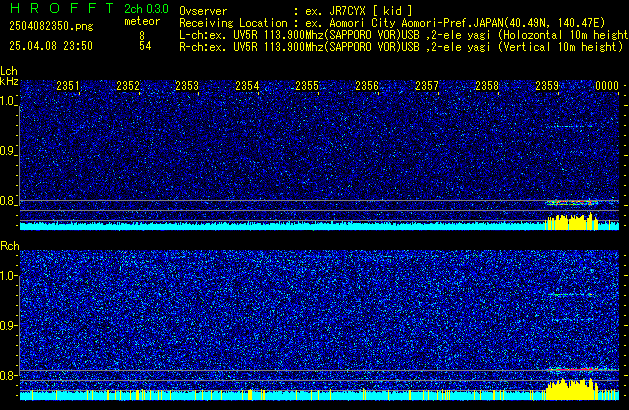
Task: Click the large yellow power burst under Rch
Action: tap(571, 390)
